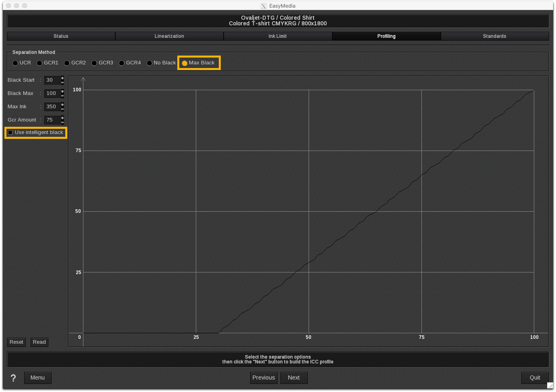
Task: Select the UCR separation method
Action: coord(16,63)
